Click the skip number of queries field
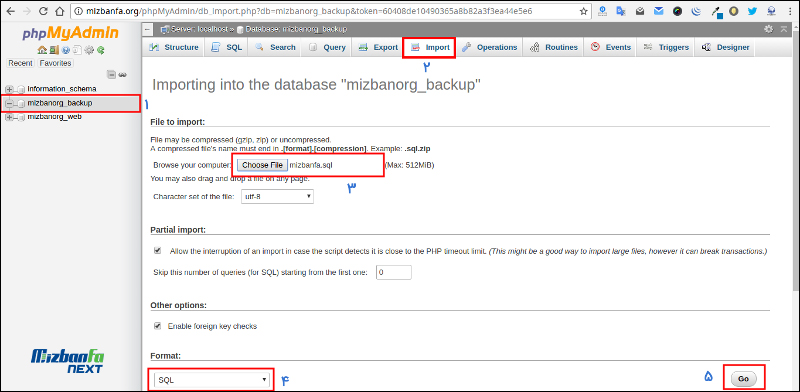Screen dimensions: 800x392 coord(393,273)
